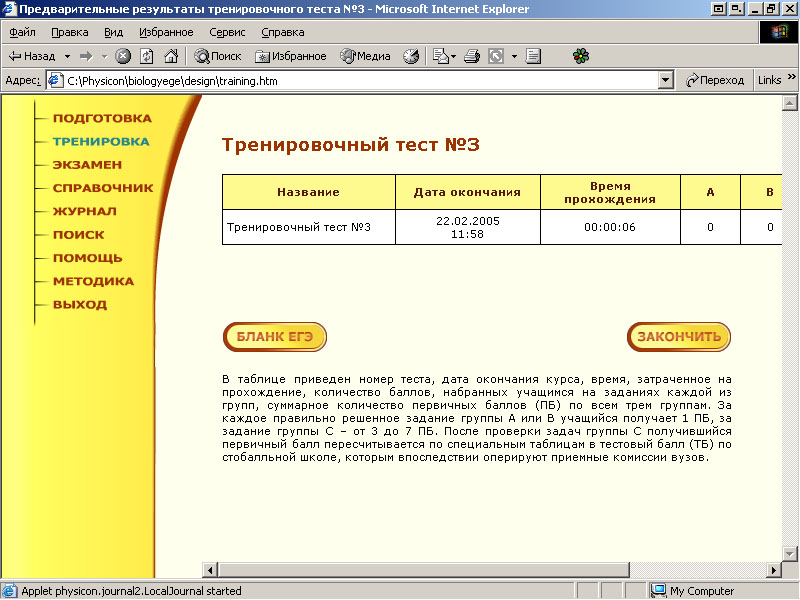
Task: Open the Медиа toolbar button
Action: tap(365, 56)
